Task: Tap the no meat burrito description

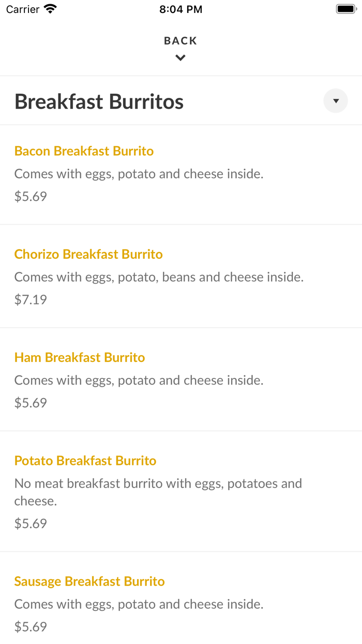Action: [x=158, y=492]
